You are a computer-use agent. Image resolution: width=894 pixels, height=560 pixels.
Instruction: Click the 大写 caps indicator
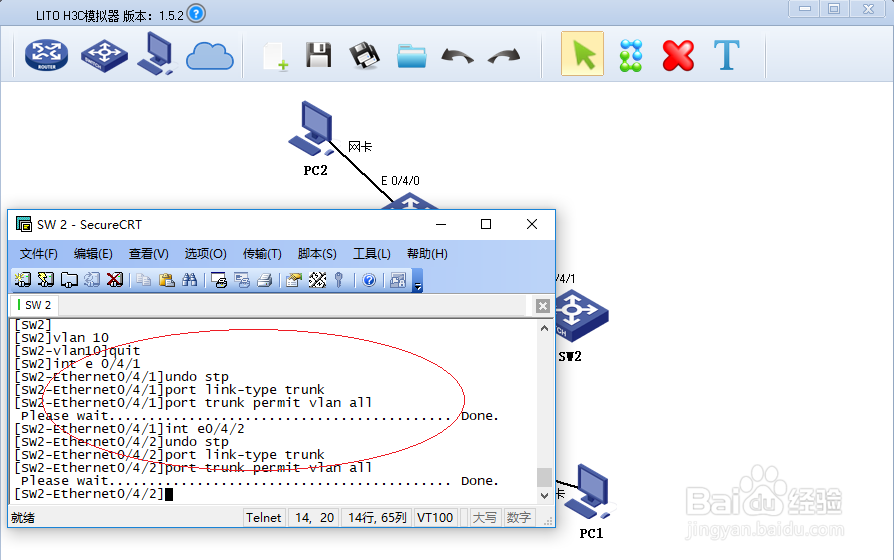[x=485, y=517]
